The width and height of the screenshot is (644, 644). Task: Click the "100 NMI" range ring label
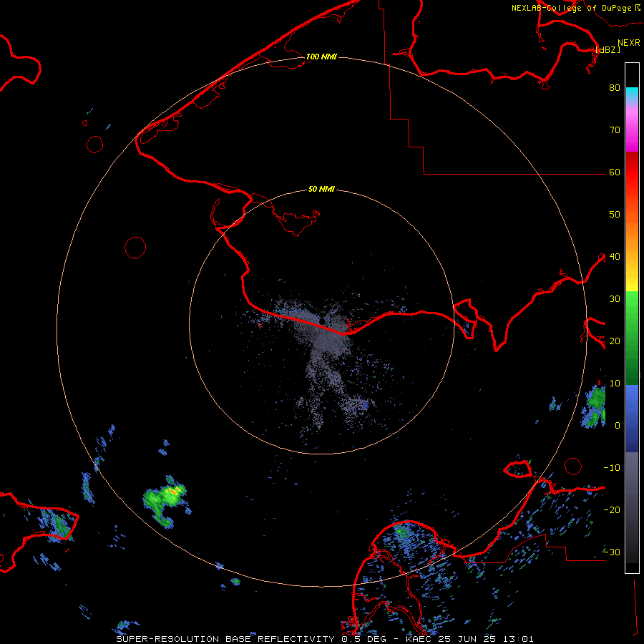[321, 57]
